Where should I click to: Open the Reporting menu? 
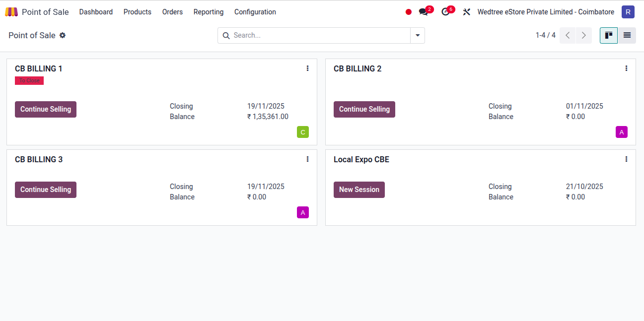(x=209, y=12)
